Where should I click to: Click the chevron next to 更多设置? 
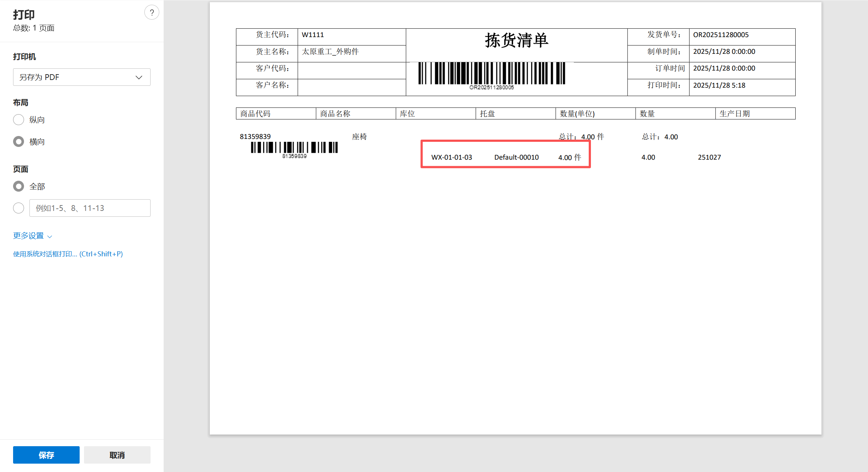point(50,236)
